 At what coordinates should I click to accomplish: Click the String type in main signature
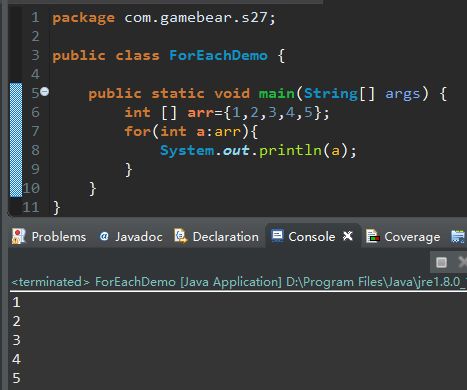click(x=331, y=94)
